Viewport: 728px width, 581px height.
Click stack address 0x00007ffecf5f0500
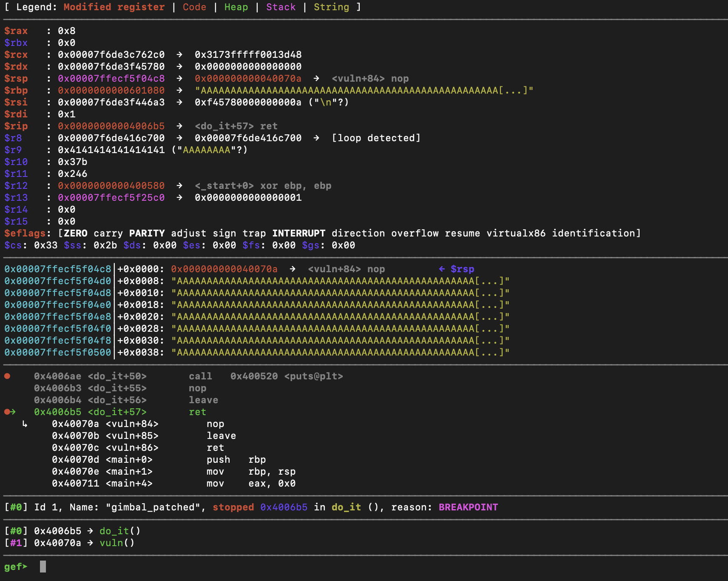click(x=58, y=352)
